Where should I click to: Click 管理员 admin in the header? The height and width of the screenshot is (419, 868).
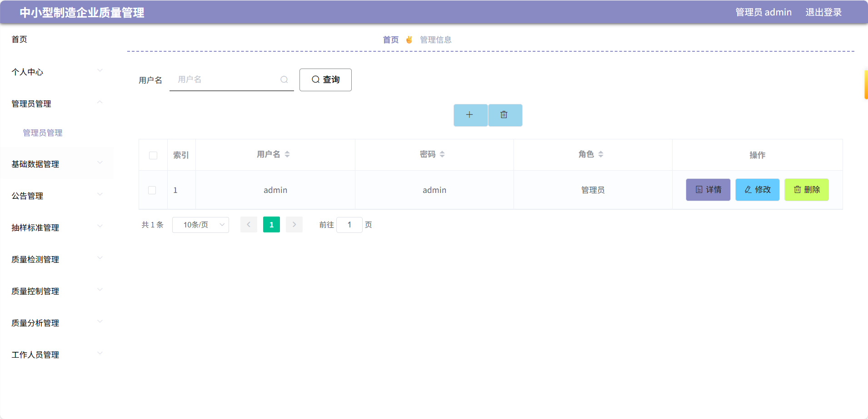(763, 12)
